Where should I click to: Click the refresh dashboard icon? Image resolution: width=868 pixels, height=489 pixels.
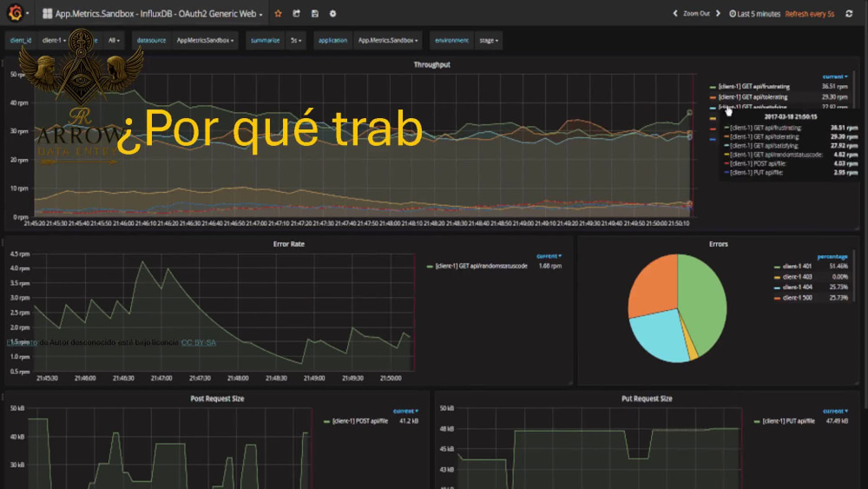tap(849, 13)
